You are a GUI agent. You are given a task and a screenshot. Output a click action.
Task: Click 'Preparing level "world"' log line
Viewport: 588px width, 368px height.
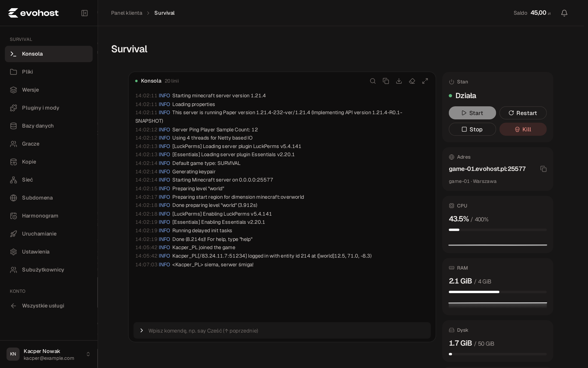coord(198,189)
